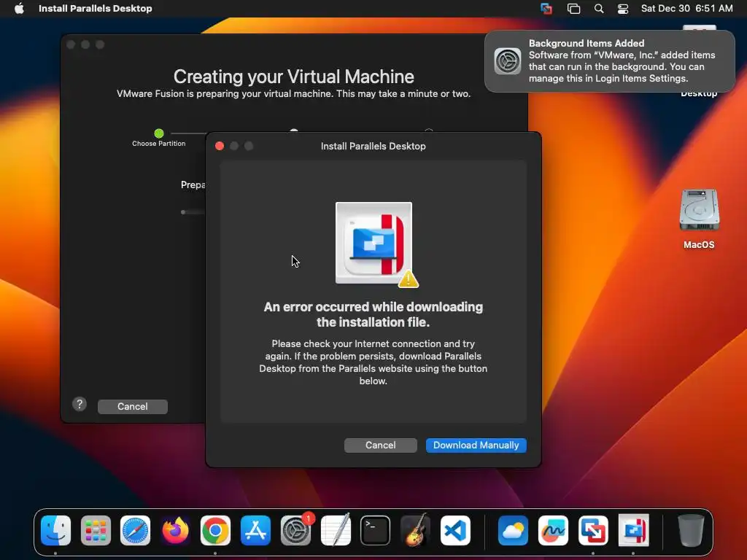Image resolution: width=747 pixels, height=560 pixels.
Task: Click Download Manually in the Parallels dialog
Action: (476, 446)
